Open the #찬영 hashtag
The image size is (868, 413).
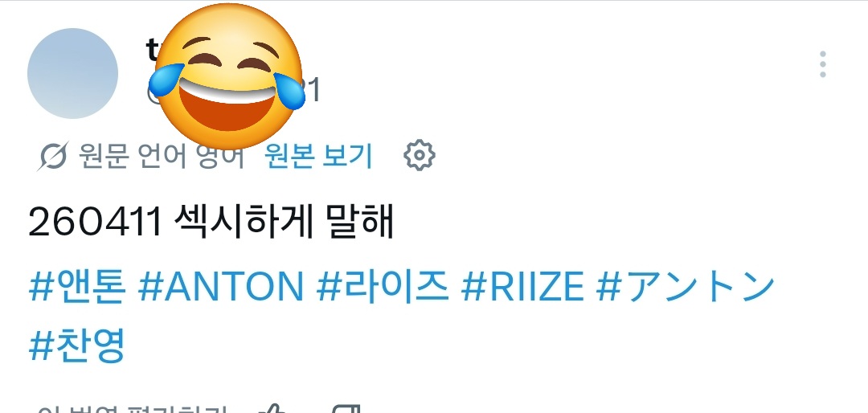(x=77, y=345)
